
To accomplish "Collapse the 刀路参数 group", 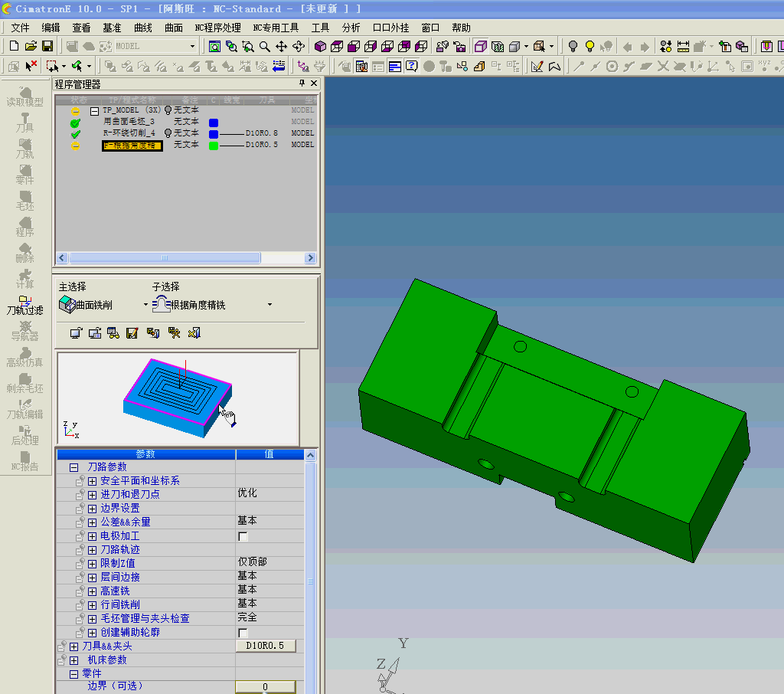I will pyautogui.click(x=73, y=467).
